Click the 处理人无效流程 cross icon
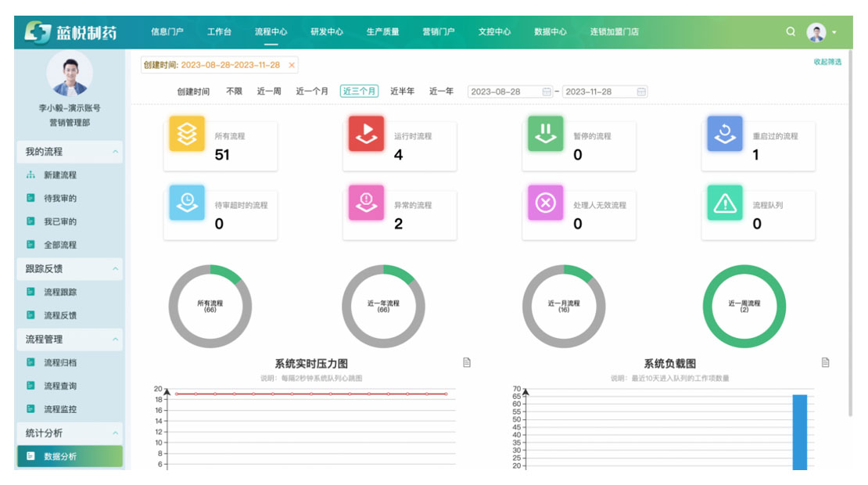 click(546, 203)
